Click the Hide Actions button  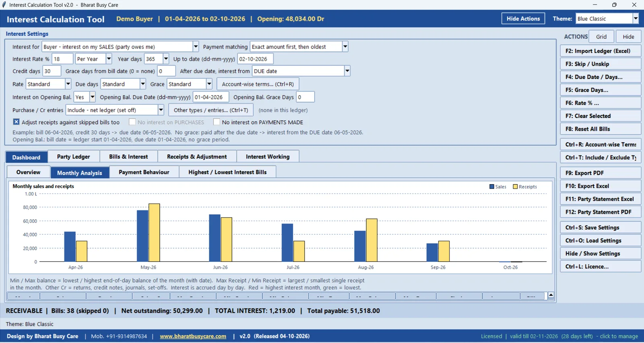523,18
